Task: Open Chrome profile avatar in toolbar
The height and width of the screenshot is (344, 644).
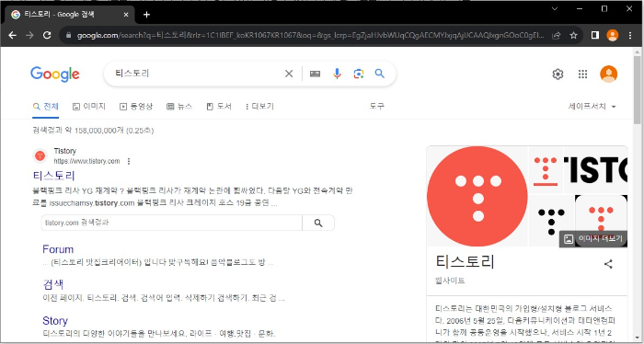Action: pyautogui.click(x=613, y=35)
